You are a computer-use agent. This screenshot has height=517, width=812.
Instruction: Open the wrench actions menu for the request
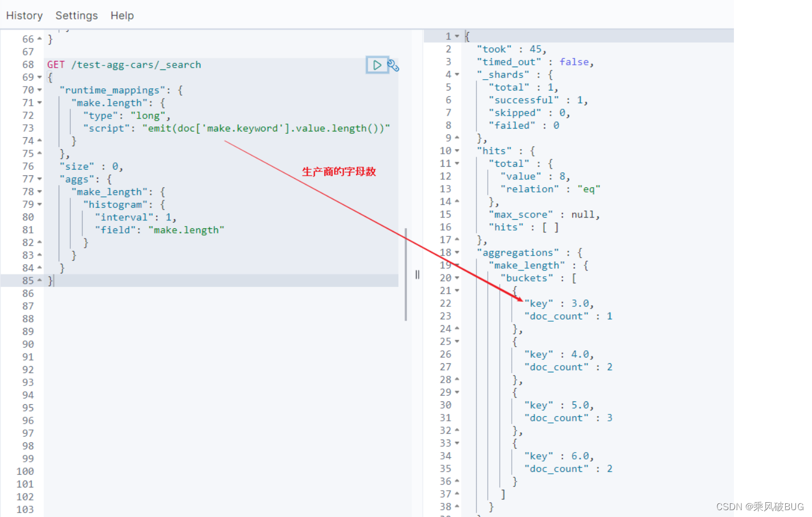(x=393, y=65)
